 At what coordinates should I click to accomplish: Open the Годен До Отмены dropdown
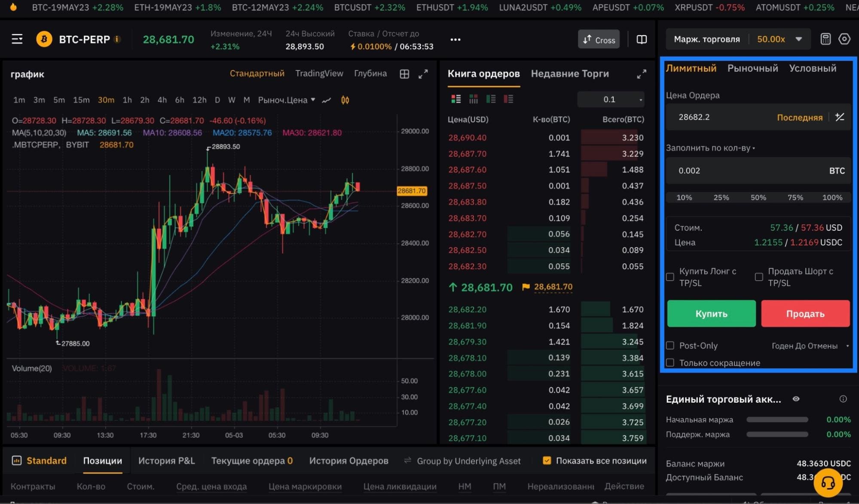810,346
